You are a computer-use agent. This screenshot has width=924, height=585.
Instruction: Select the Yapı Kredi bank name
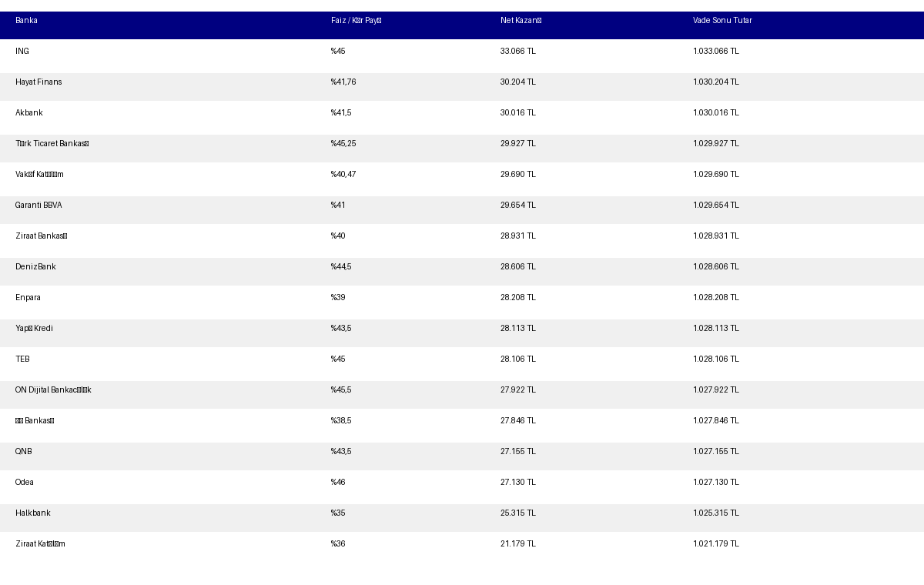pyautogui.click(x=34, y=329)
